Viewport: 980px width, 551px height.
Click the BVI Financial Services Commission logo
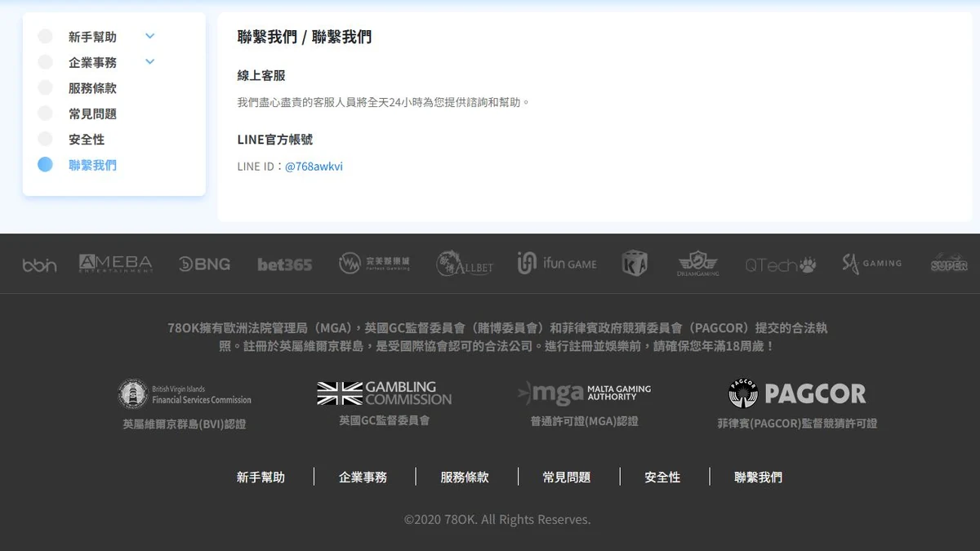pos(185,394)
